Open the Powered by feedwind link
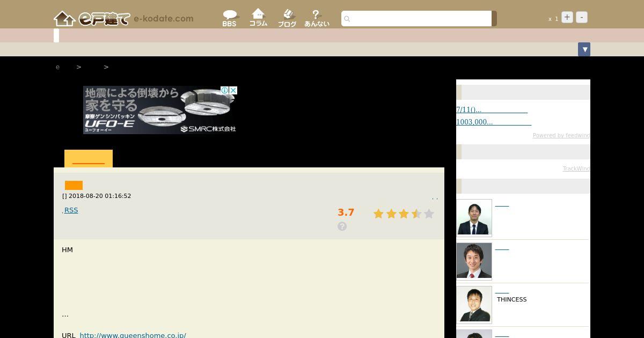644x338 pixels. pos(561,135)
